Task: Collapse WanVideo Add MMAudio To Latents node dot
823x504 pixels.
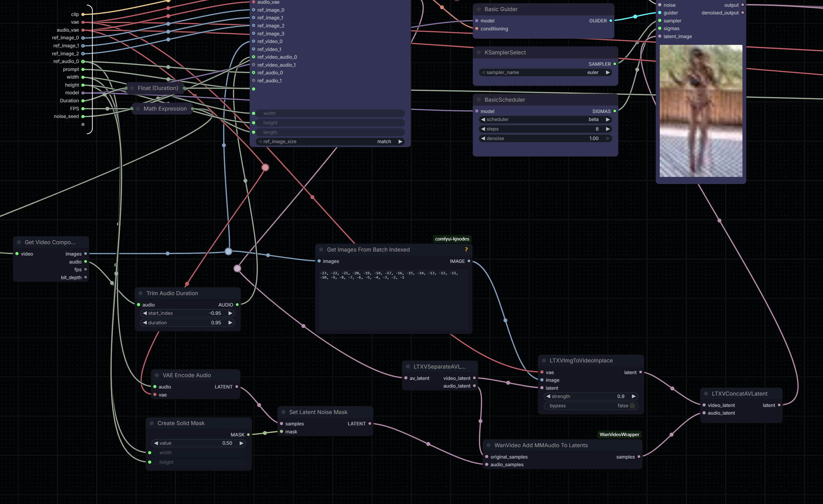Action: tap(489, 445)
